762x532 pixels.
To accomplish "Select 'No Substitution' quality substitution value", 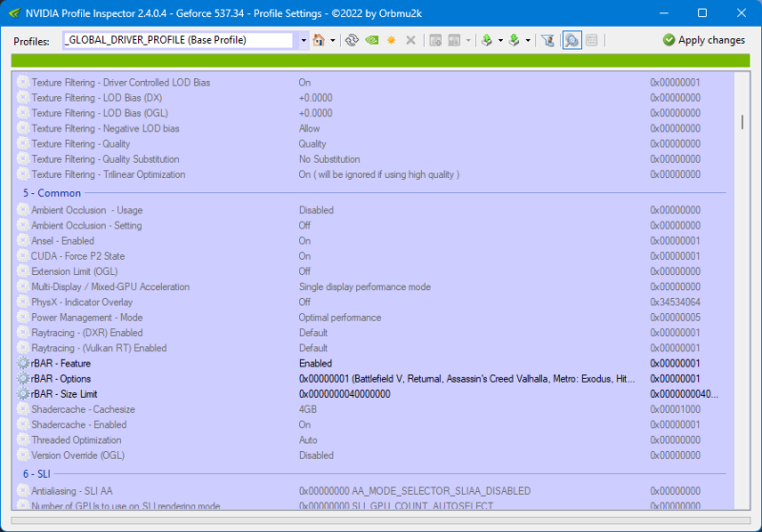I will [330, 159].
